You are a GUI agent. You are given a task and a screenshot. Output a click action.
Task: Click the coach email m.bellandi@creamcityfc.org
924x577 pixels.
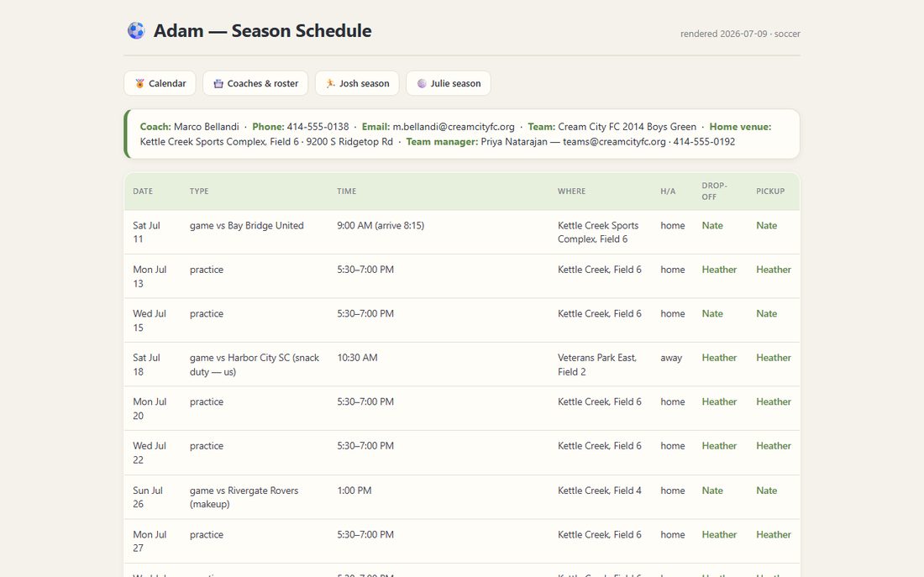(x=453, y=127)
